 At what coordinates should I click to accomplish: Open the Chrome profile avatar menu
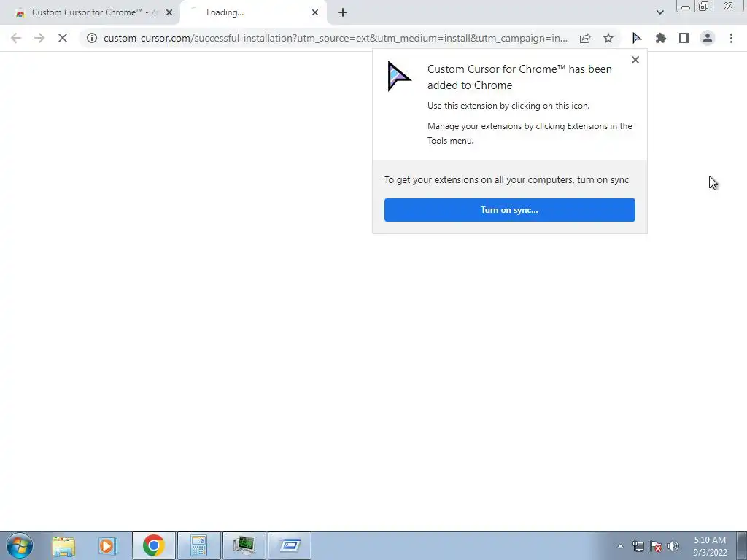pos(708,38)
